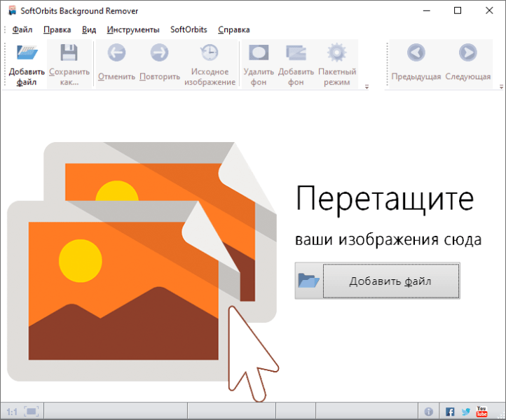Open the Справка menu
Viewport: 506px width, 420px height.
coord(233,29)
